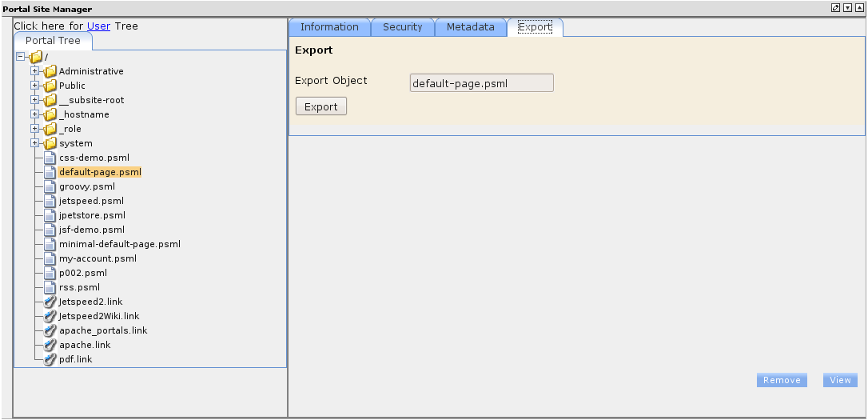Switch to the Information tab
This screenshot has width=868, height=420.
pos(329,27)
